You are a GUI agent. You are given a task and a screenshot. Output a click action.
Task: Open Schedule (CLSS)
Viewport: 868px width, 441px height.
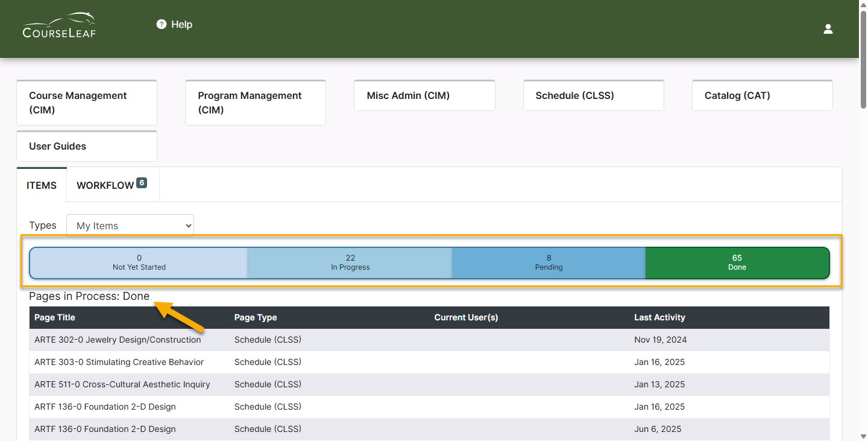(x=593, y=95)
